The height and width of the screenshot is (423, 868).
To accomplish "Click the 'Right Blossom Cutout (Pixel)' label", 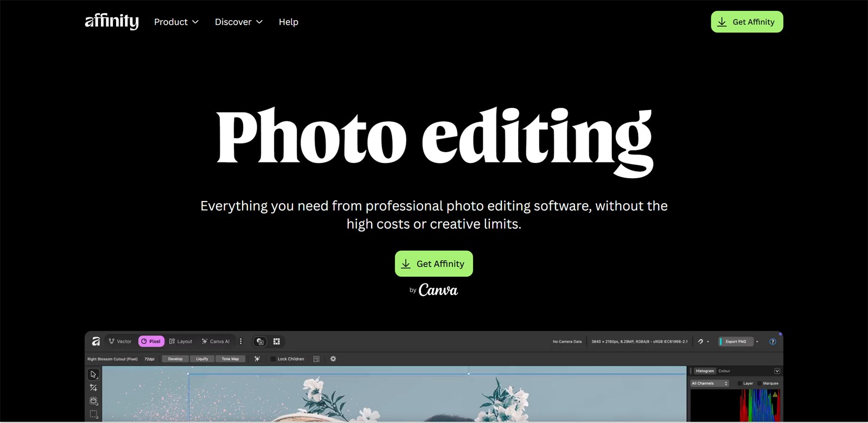I will [x=112, y=359].
